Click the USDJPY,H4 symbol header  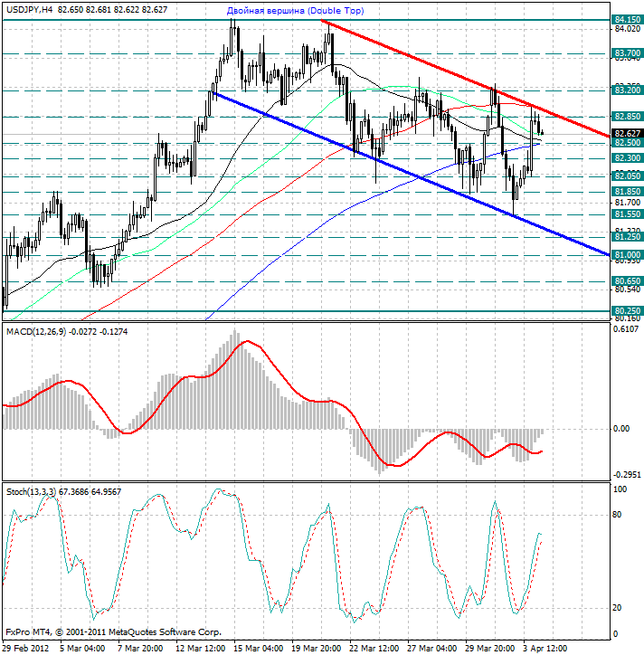(29, 9)
